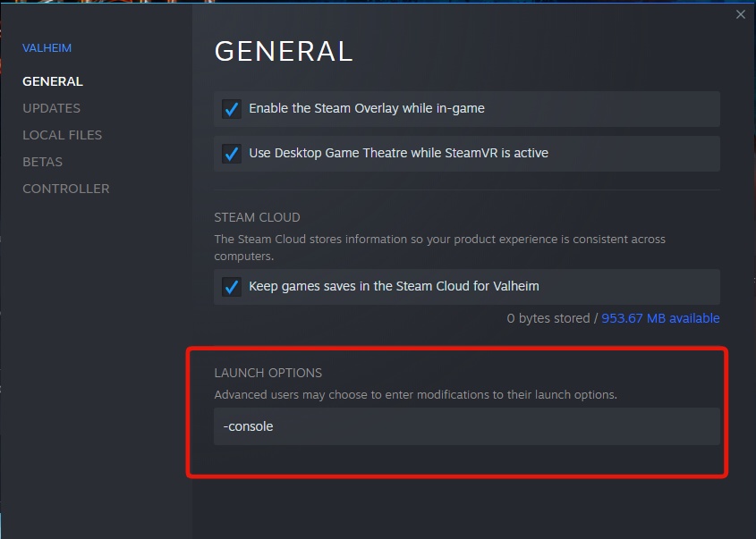
Task: Click the LAUNCH OPTIONS section heading
Action: (x=268, y=373)
